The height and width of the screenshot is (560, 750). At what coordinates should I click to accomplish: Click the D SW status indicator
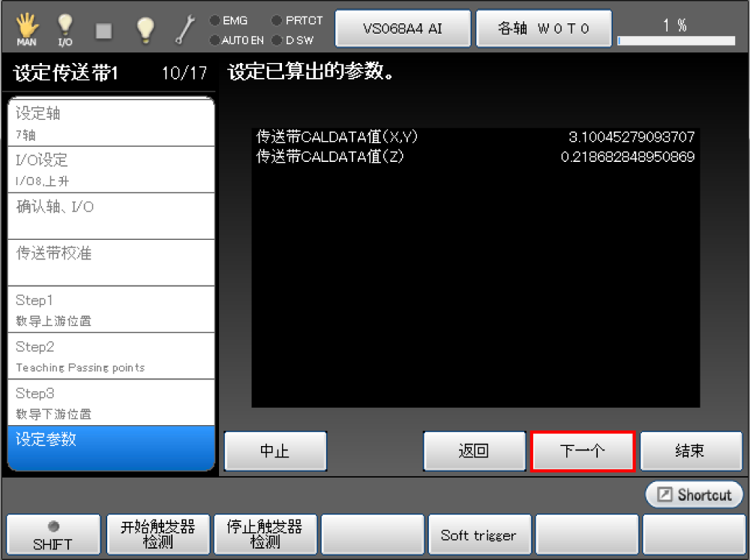[x=292, y=40]
